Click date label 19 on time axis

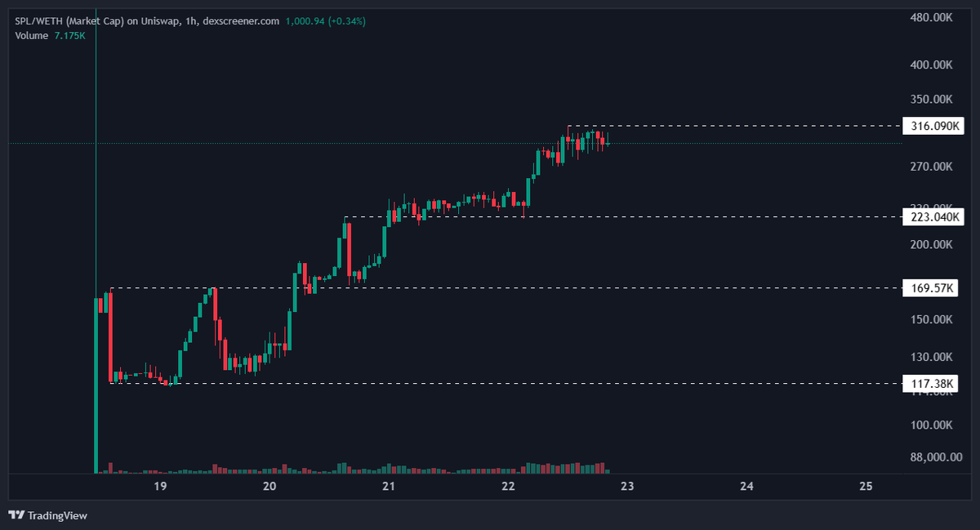pos(160,487)
